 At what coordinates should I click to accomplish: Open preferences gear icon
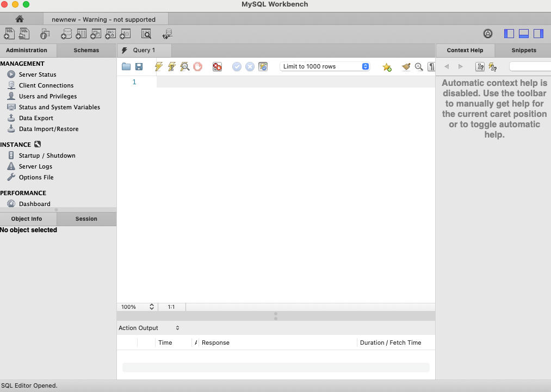(488, 34)
